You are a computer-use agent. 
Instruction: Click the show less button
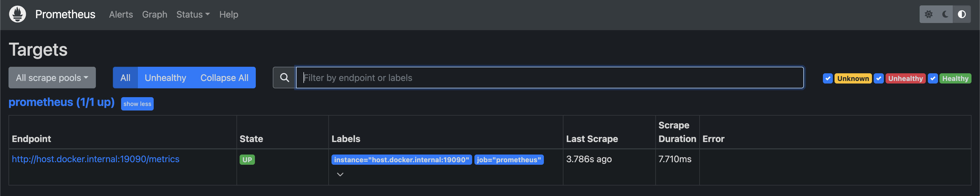(x=137, y=104)
